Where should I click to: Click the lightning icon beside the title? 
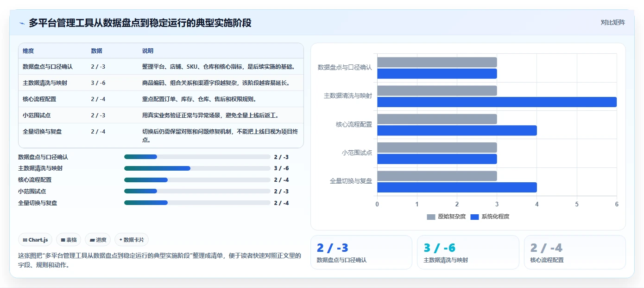click(x=22, y=23)
